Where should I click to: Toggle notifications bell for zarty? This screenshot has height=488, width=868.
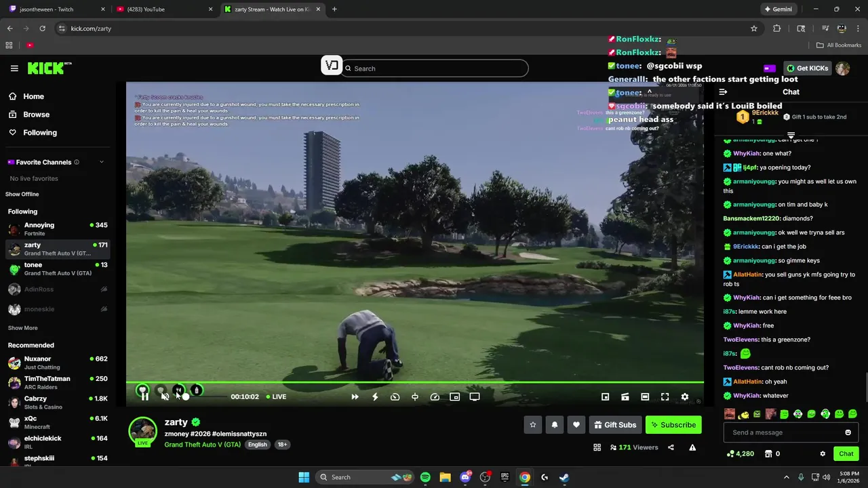coord(555,425)
